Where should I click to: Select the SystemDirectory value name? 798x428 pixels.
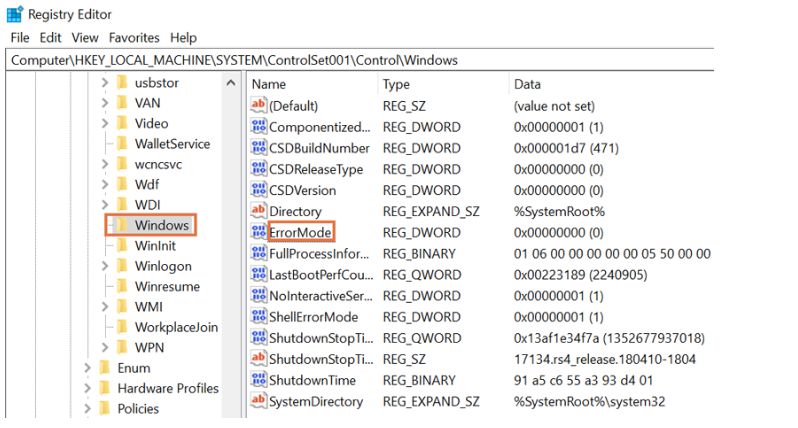[316, 402]
